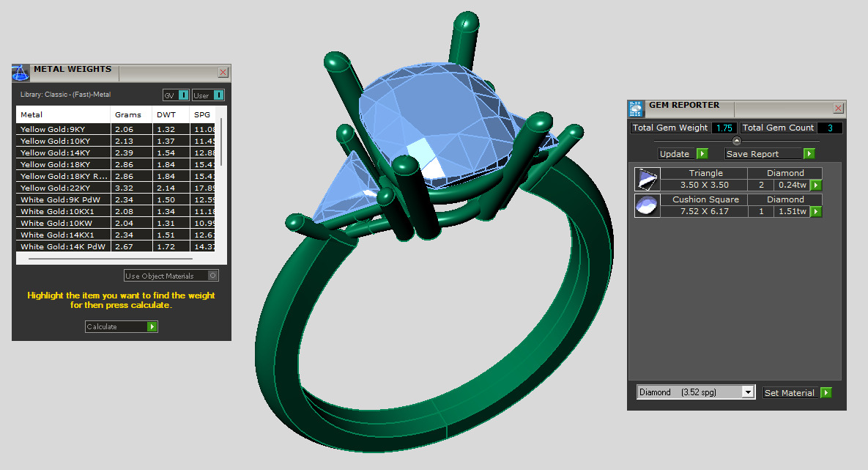Viewport: 868px width, 470px height.
Task: Click the DWT column header
Action: tap(171, 114)
